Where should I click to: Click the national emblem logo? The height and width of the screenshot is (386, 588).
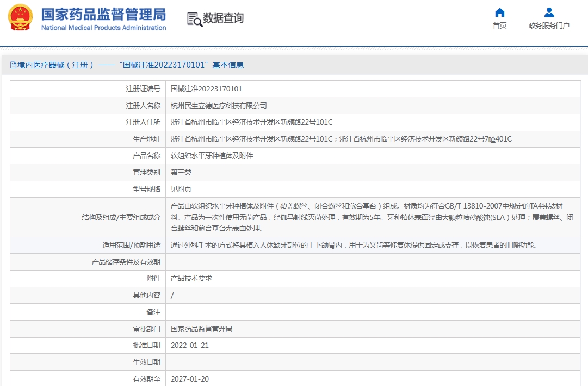(20, 17)
